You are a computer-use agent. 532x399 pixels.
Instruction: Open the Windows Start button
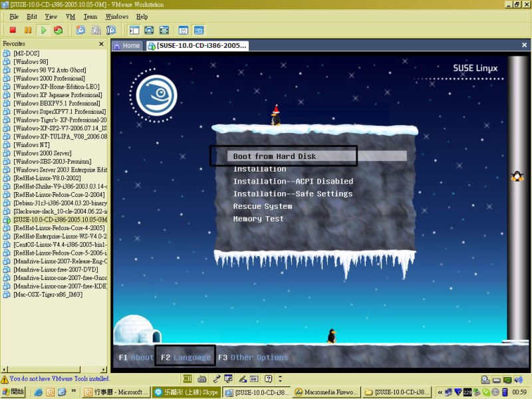14,392
